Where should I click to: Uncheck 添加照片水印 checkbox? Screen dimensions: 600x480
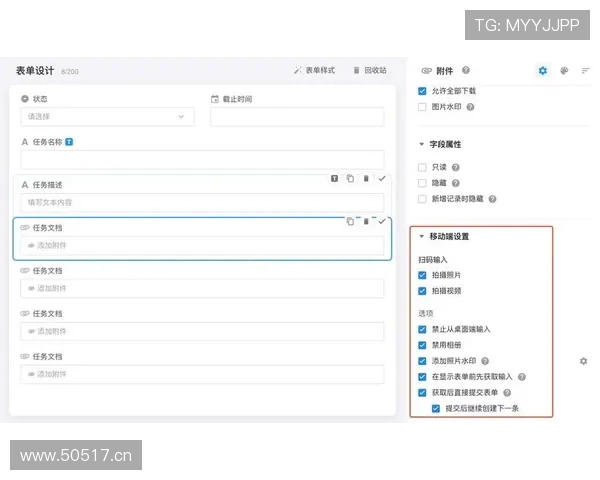point(422,361)
